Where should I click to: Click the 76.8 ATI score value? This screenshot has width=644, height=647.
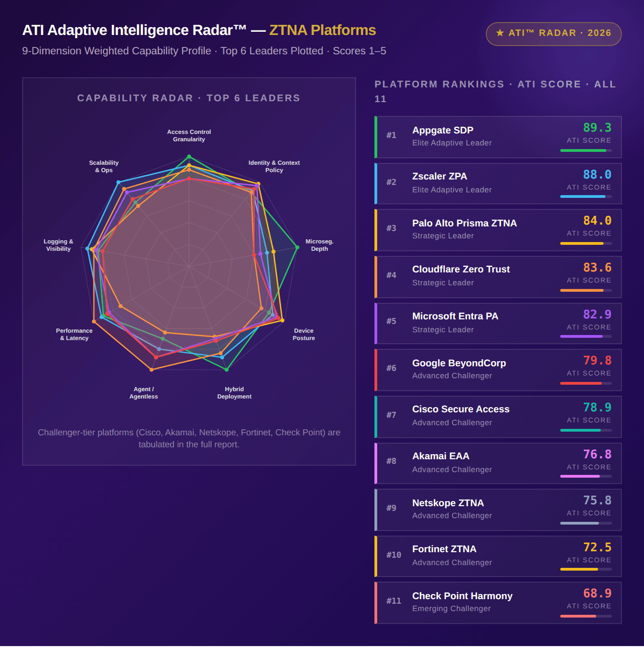point(597,454)
